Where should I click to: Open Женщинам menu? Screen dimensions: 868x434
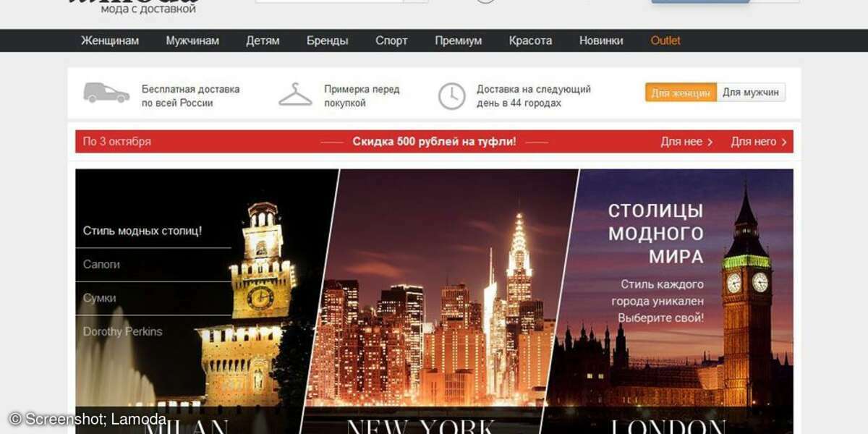[x=110, y=41]
